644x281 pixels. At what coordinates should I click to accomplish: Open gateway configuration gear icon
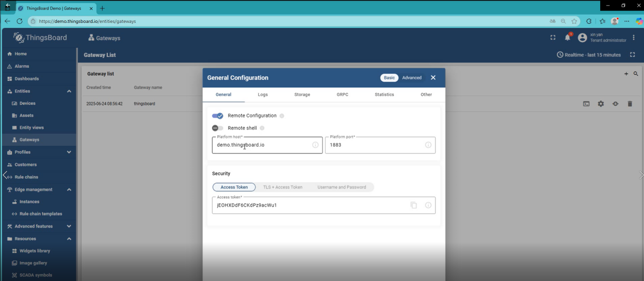point(601,104)
